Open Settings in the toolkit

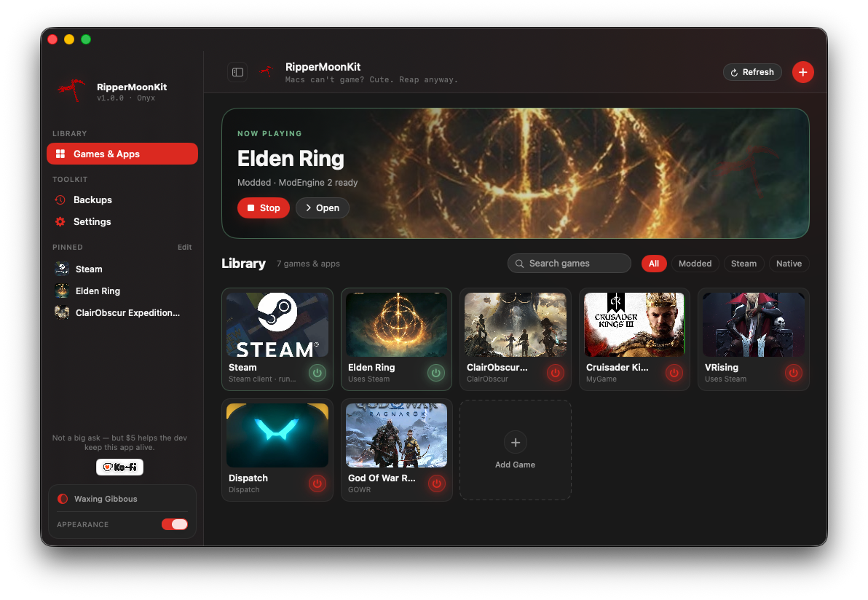pyautogui.click(x=122, y=221)
